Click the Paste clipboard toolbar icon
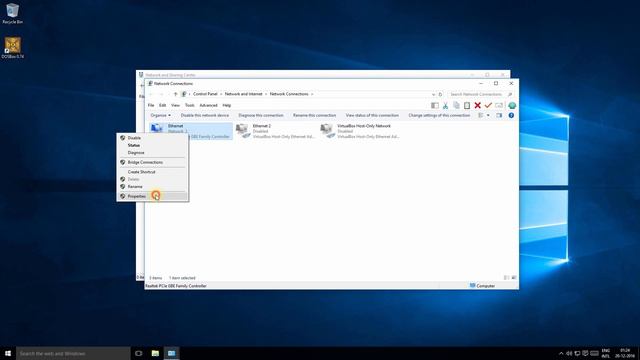 pyautogui.click(x=467, y=106)
